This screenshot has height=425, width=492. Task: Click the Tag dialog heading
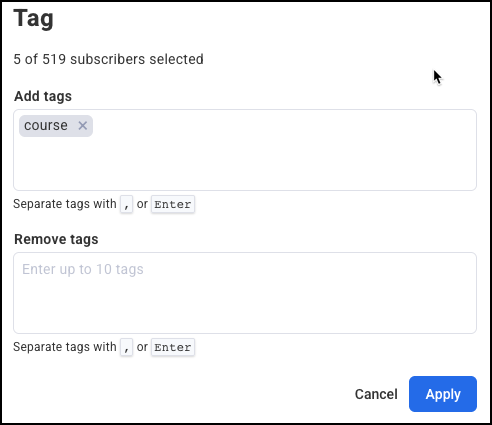click(33, 19)
